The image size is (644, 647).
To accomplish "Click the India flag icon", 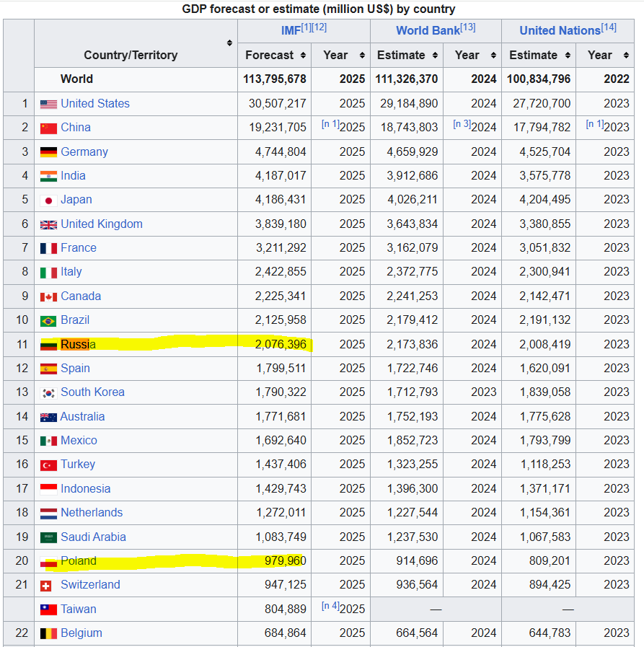I will pos(48,176).
